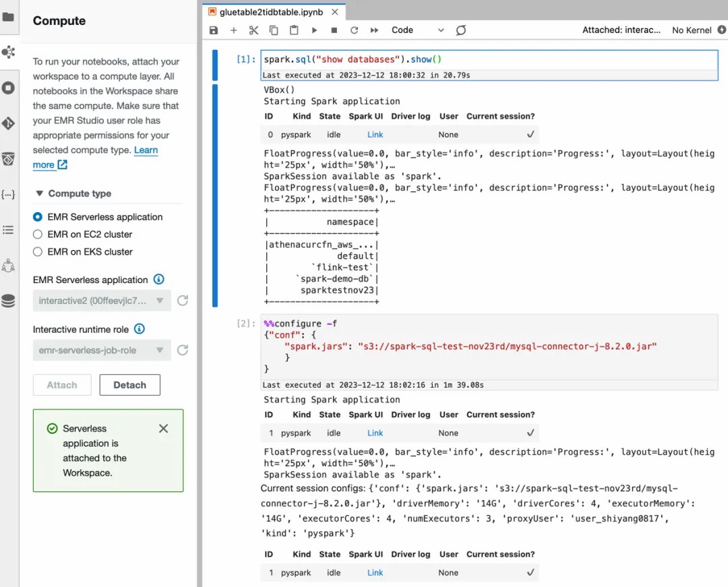Switch to gluetable2tidbtable.ipynb tab
The height and width of the screenshot is (587, 728).
pyautogui.click(x=271, y=12)
